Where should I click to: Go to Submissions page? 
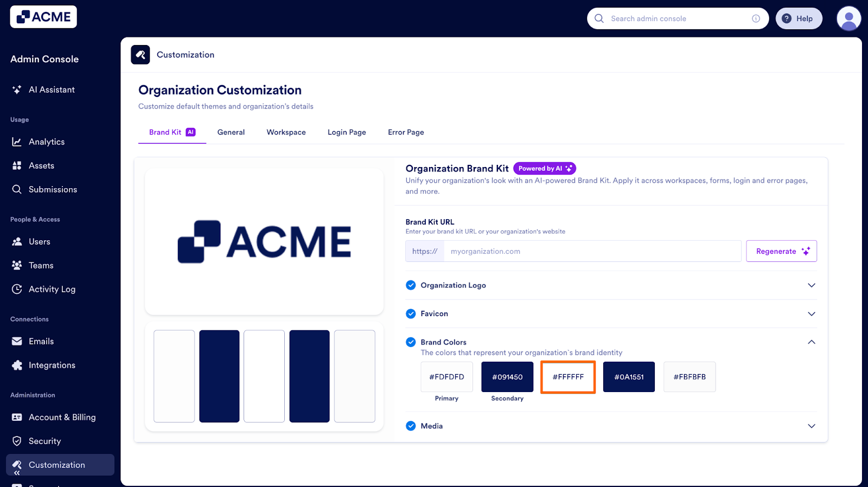(x=60, y=189)
